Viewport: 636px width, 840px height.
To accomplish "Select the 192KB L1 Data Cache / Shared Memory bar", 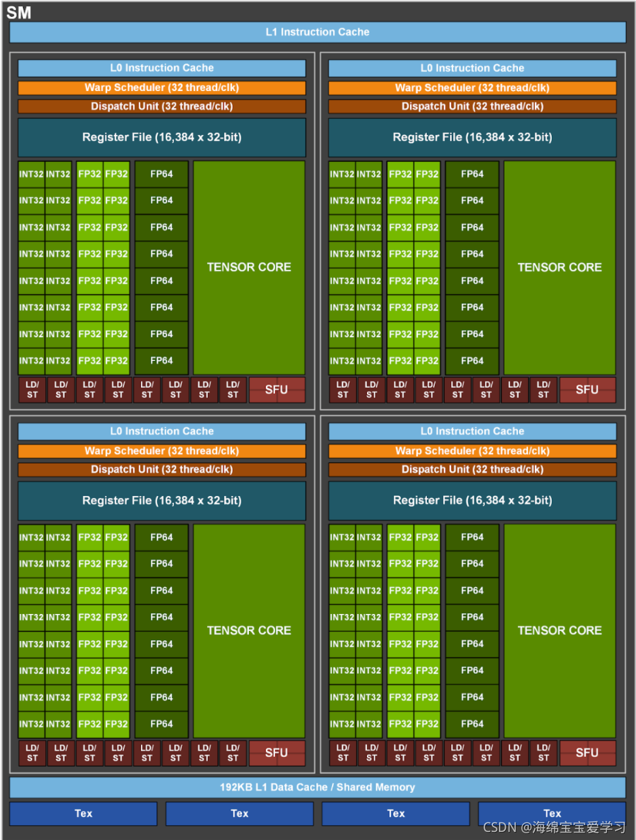I will click(x=318, y=787).
